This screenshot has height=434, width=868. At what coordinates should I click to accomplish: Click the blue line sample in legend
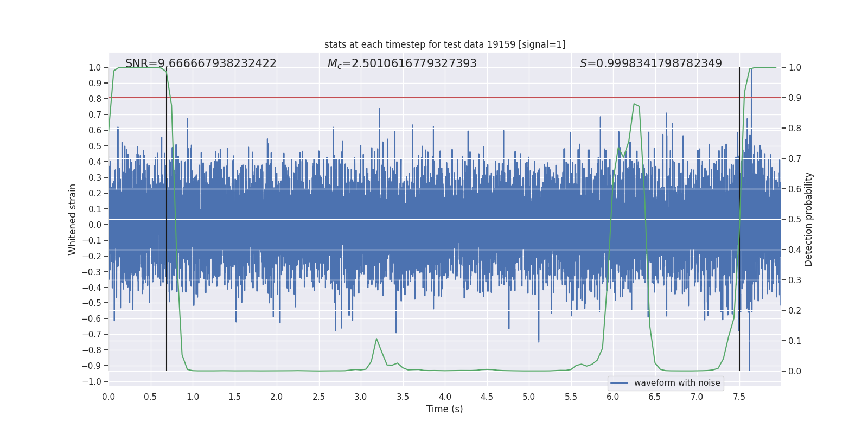pyautogui.click(x=619, y=383)
